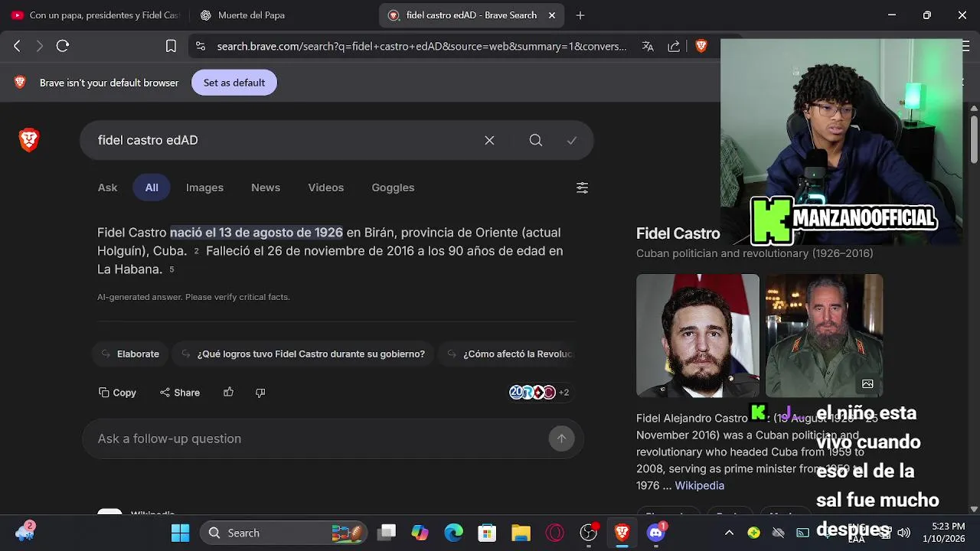
Task: Select the All results tab
Action: coord(152,187)
